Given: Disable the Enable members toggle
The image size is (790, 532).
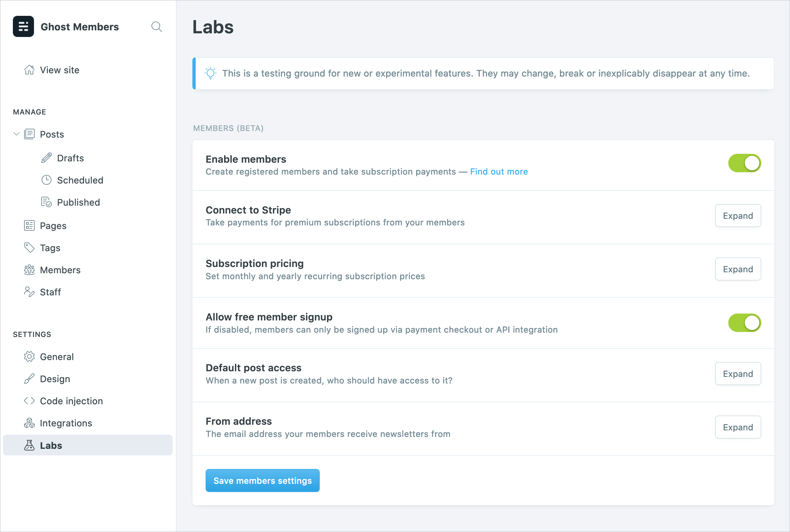Looking at the screenshot, I should click(744, 163).
